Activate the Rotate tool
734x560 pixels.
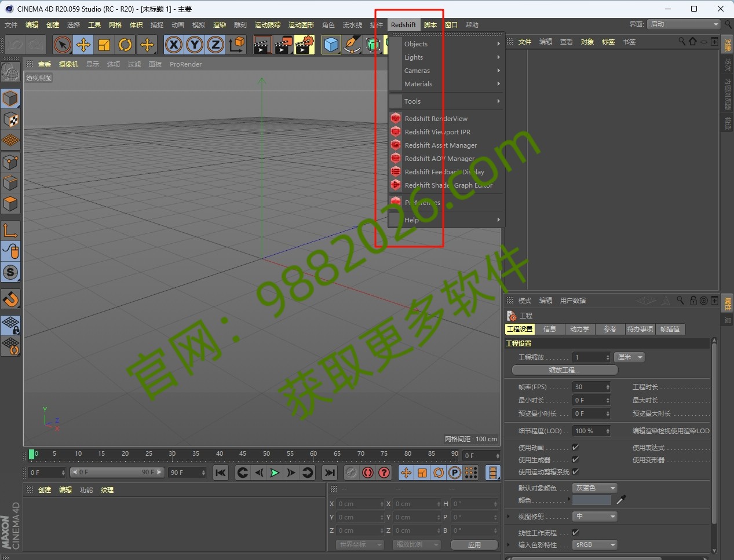(125, 45)
